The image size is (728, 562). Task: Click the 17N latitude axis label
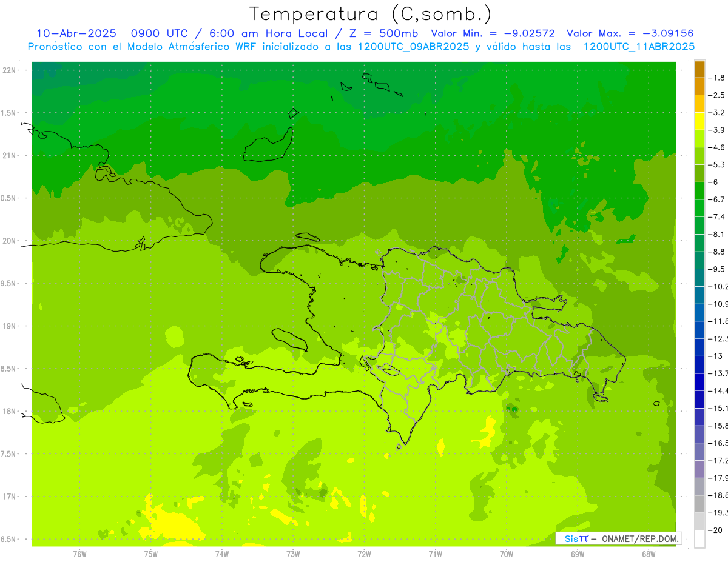10,497
